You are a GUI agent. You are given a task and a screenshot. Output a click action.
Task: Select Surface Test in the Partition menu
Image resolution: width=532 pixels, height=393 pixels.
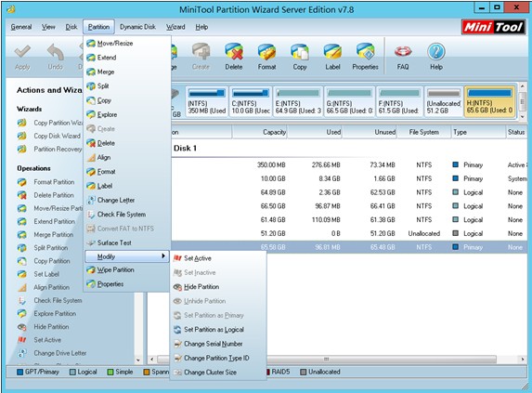[x=127, y=242]
